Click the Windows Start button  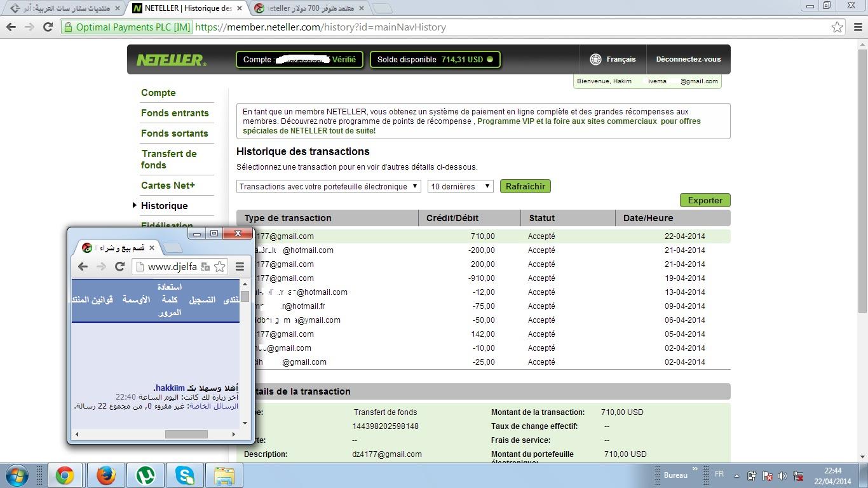17,475
